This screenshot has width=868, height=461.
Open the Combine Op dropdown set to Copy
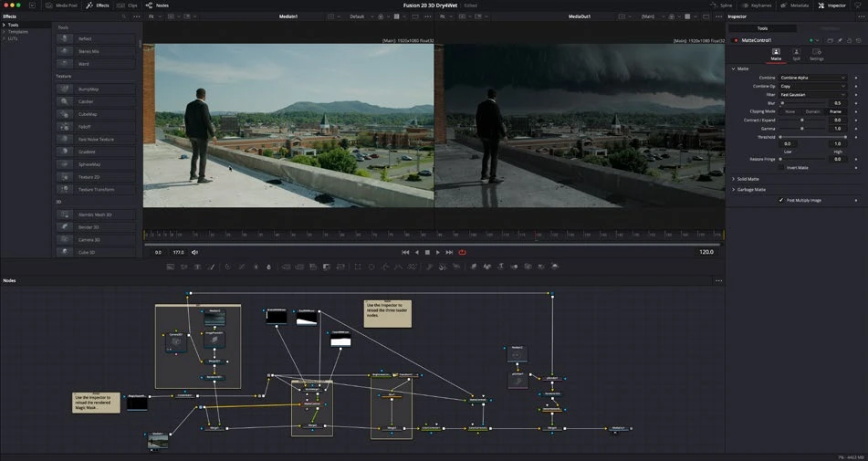812,87
